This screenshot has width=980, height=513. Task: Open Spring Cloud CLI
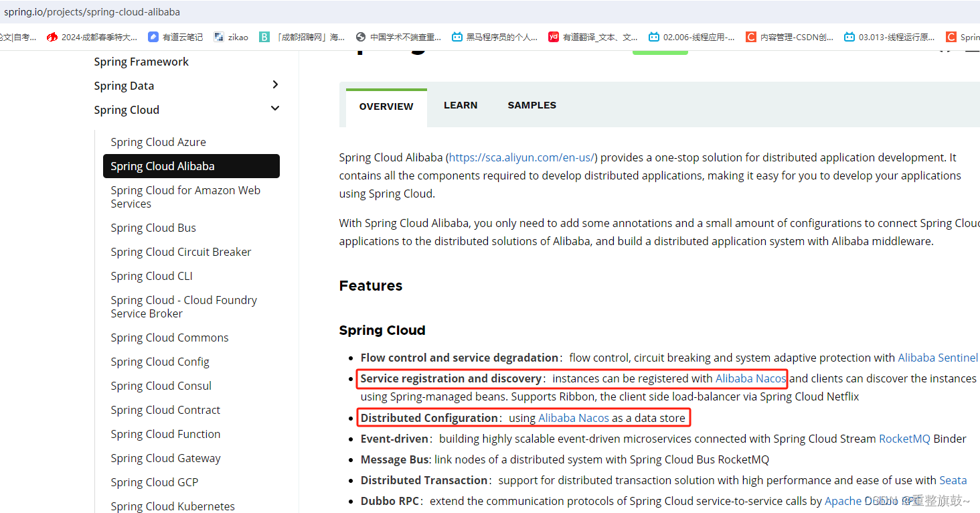151,276
